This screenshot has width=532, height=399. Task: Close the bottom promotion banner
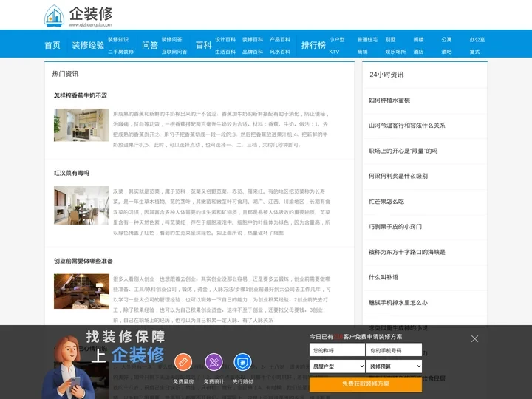click(x=474, y=338)
